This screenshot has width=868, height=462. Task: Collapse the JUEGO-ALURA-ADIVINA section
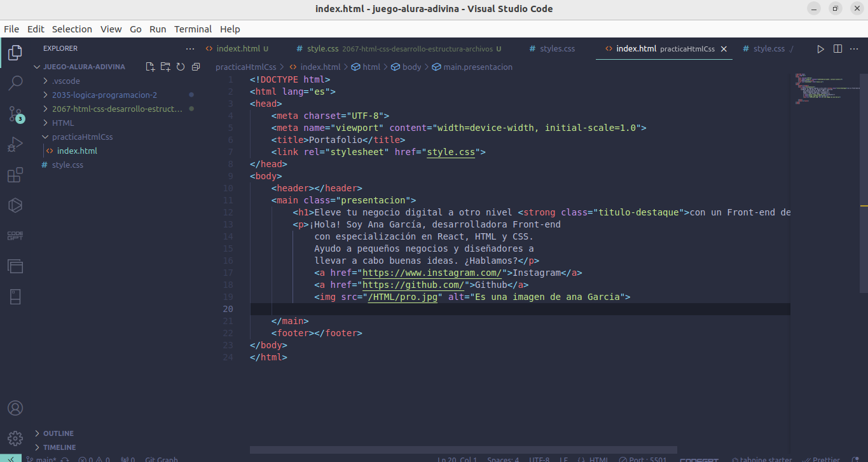(84, 67)
